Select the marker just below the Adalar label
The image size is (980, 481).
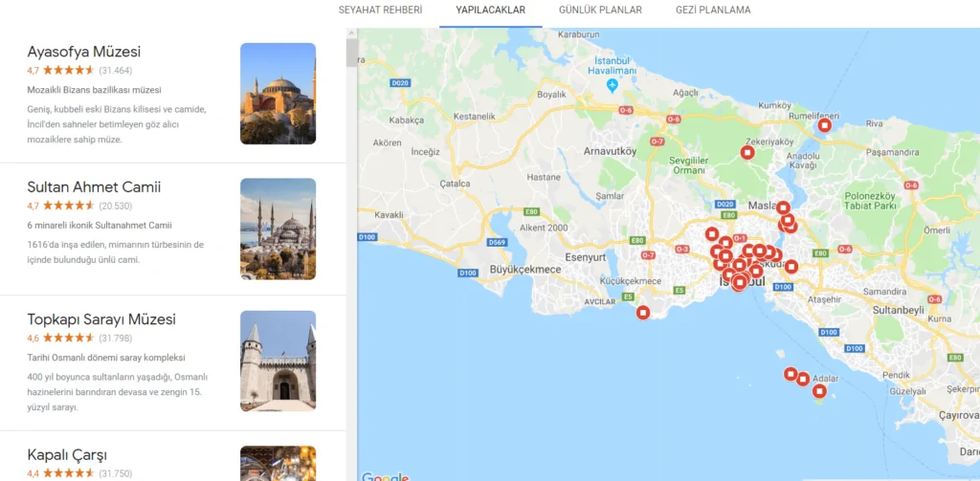pos(819,391)
